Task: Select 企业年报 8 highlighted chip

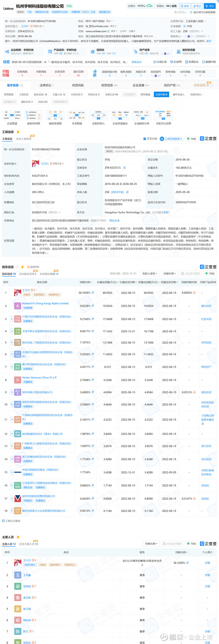Action: [162, 95]
